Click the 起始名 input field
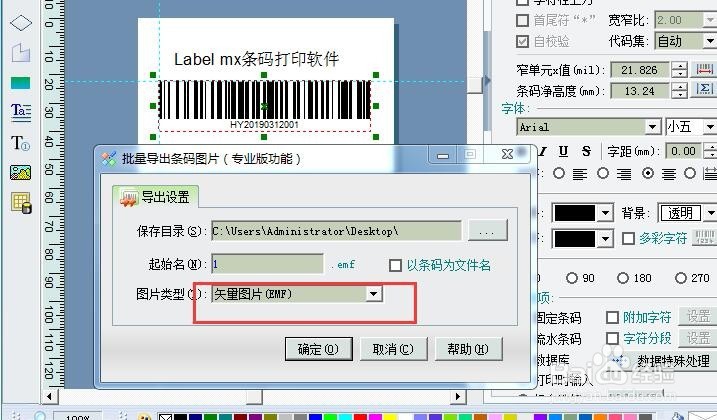 [x=267, y=264]
